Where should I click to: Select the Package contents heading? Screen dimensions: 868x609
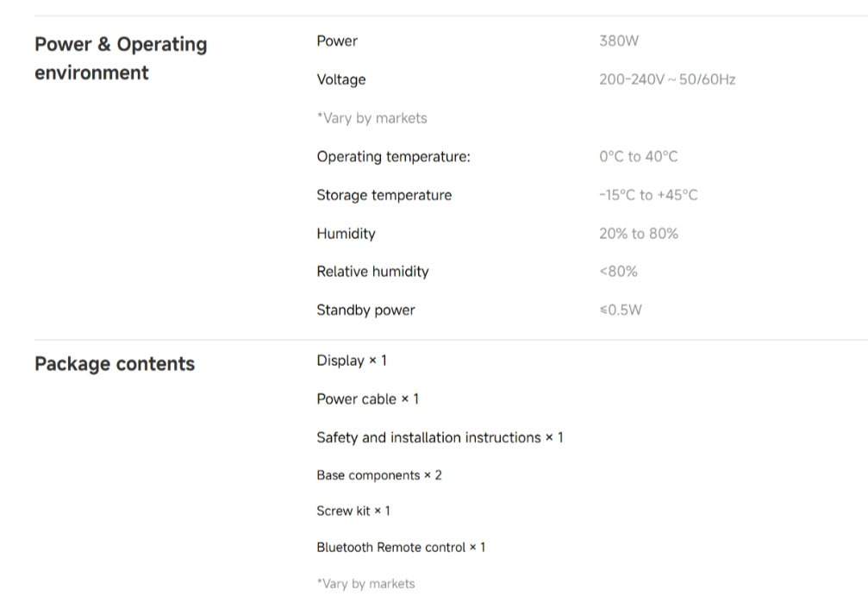pyautogui.click(x=115, y=364)
